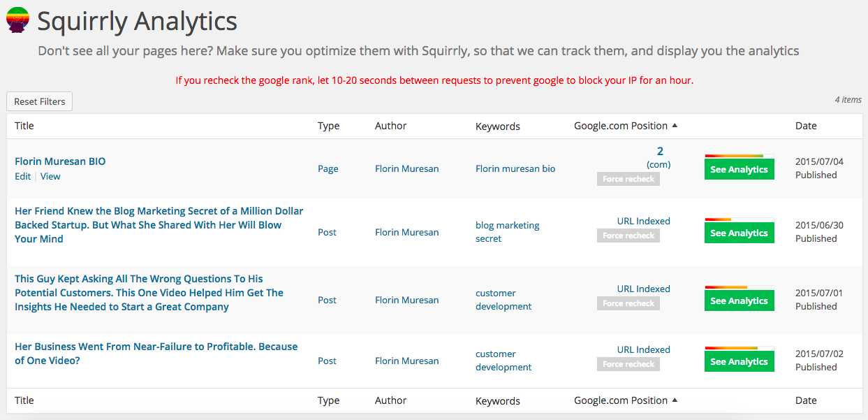Click footer Date column header
The width and height of the screenshot is (868, 420).
coord(806,400)
